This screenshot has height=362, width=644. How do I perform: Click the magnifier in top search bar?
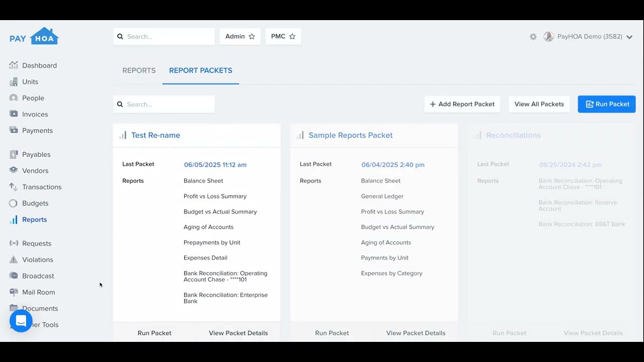coord(120,36)
